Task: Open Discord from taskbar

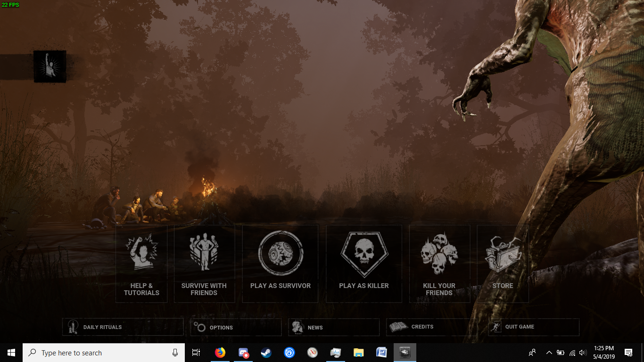Action: tap(243, 353)
